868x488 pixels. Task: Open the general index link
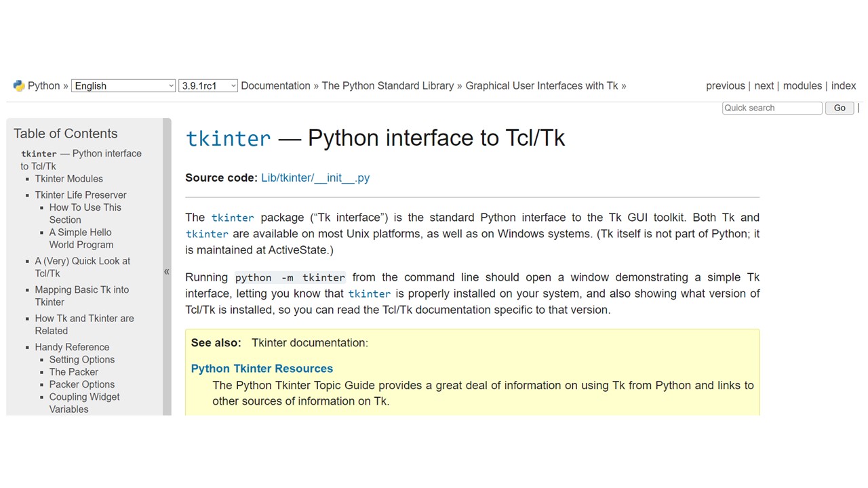click(x=844, y=85)
